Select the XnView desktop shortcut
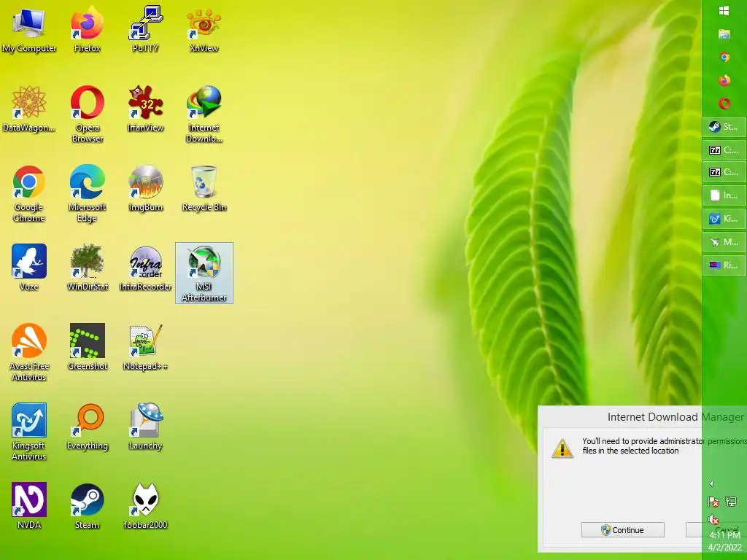Screen dimensions: 747x560 (x=204, y=29)
